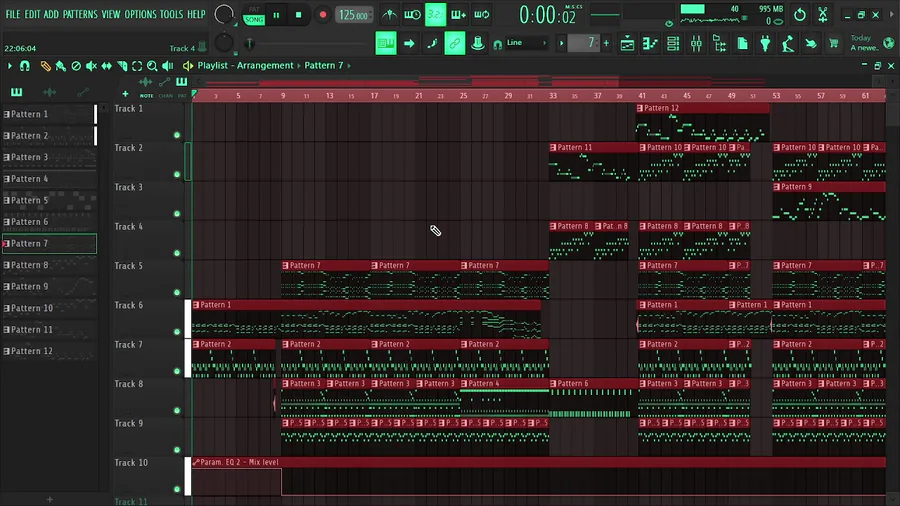Screen dimensions: 900x506
Task: Toggle loop recording button
Action: (x=482, y=15)
